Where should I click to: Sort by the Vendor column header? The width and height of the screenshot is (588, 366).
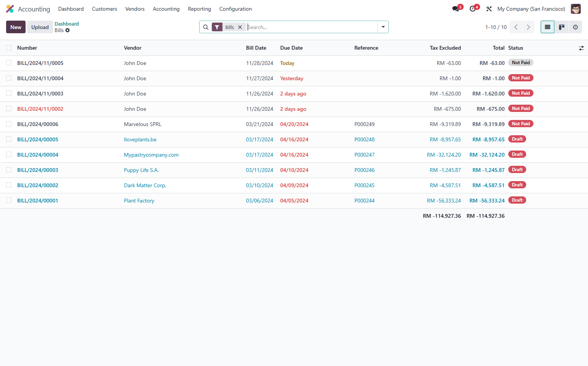[x=133, y=48]
